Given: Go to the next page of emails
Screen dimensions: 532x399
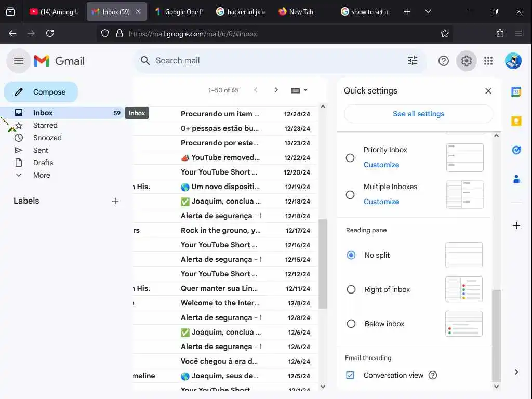Looking at the screenshot, I should tap(276, 90).
